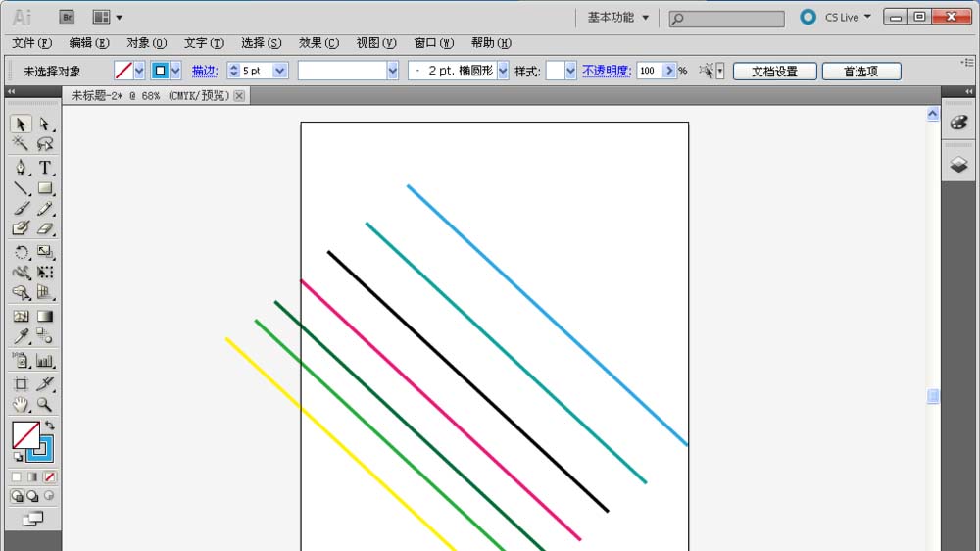Select the Gradient tool
This screenshot has width=980, height=551.
click(x=44, y=316)
